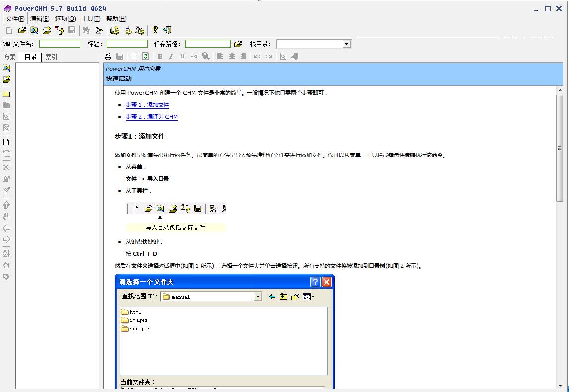Click the blank New page icon in sidebar

[6, 142]
